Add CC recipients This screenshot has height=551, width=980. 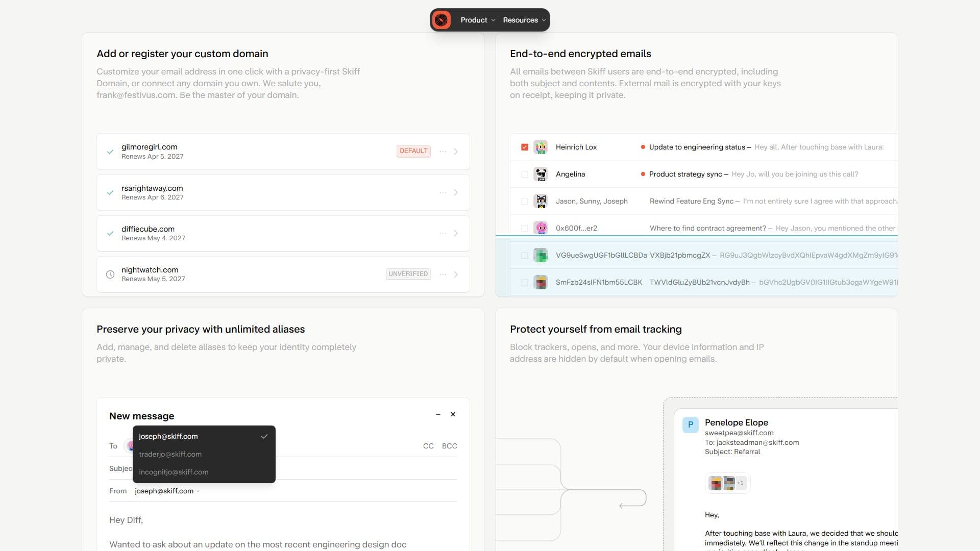click(x=428, y=446)
